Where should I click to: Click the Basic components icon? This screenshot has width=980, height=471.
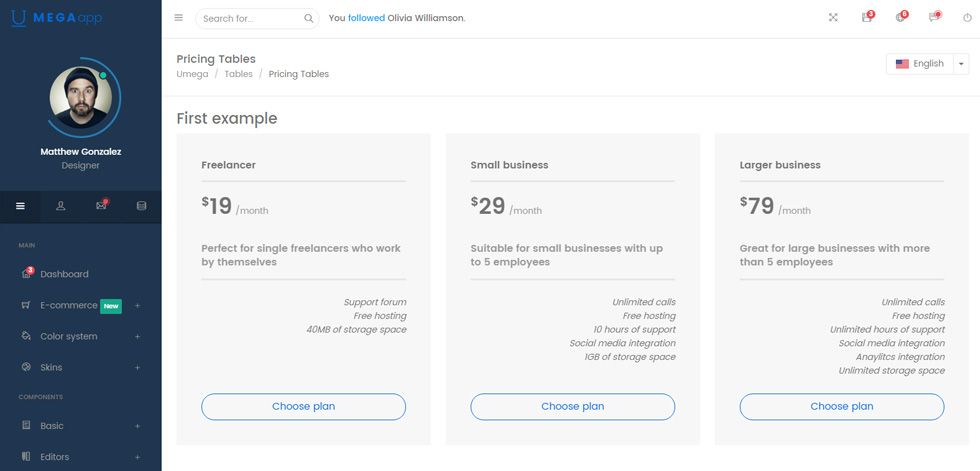(x=26, y=425)
